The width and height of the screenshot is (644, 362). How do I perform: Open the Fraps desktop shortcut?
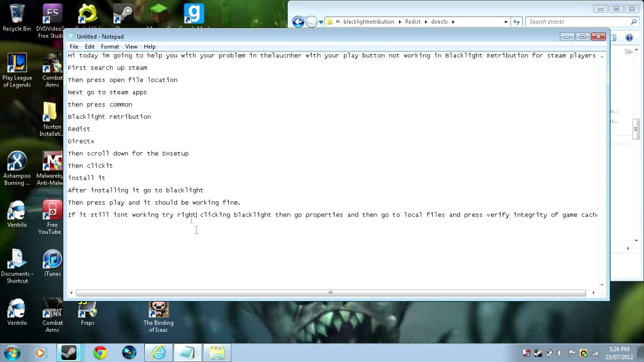click(88, 314)
